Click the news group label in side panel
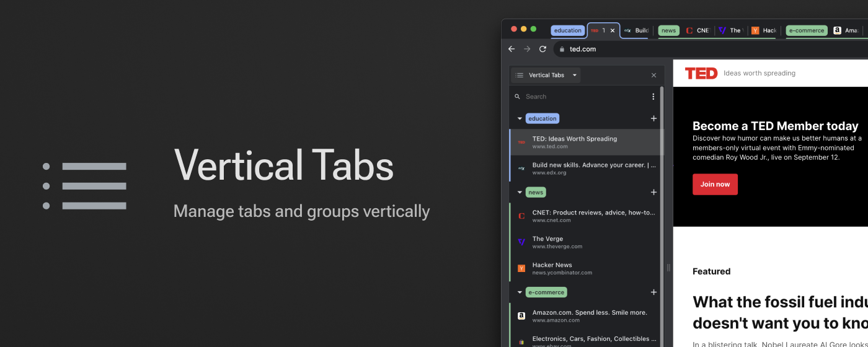Screen dimensions: 868x347 536,192
